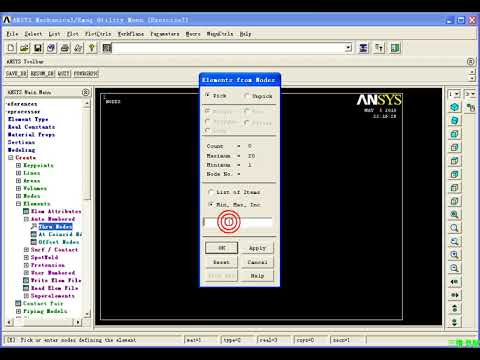480x360 pixels.
Task: Open the MenuCtrls menu
Action: [x=220, y=34]
